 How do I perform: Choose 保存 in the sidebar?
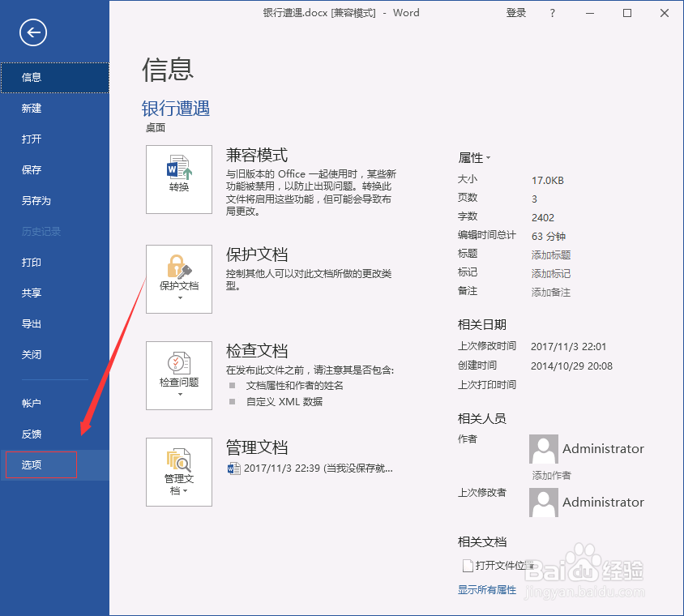54,169
